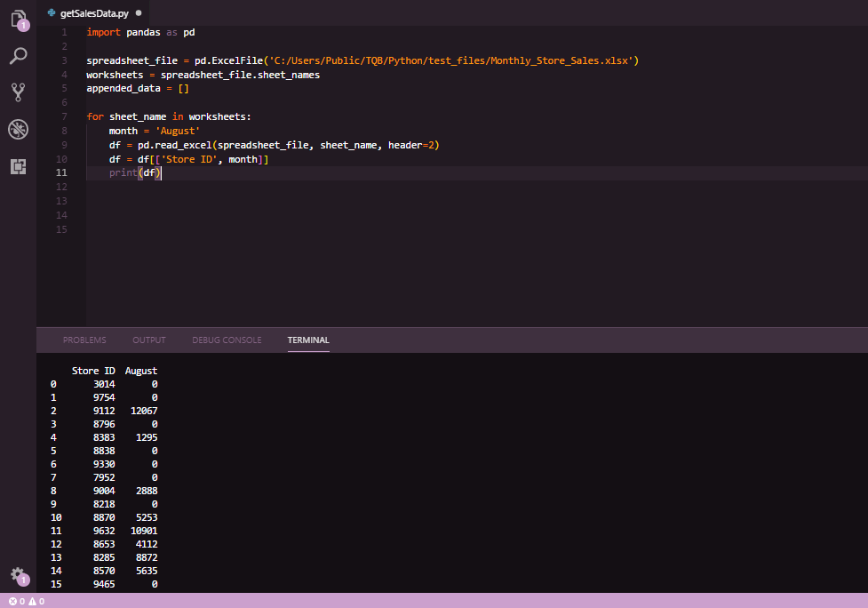Click 'header' argument on line 9
868x608 pixels.
(405, 145)
